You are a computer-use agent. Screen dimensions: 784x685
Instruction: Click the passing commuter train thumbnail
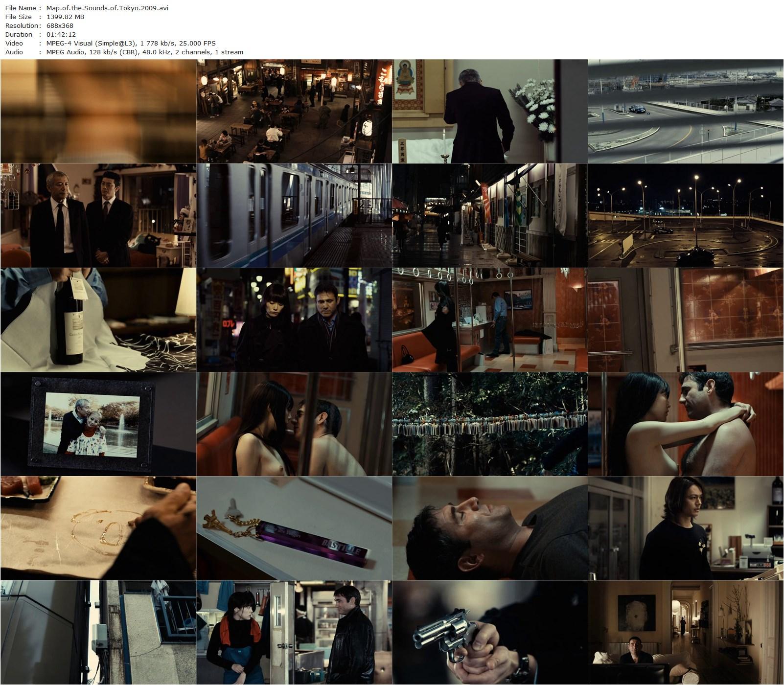(294, 216)
